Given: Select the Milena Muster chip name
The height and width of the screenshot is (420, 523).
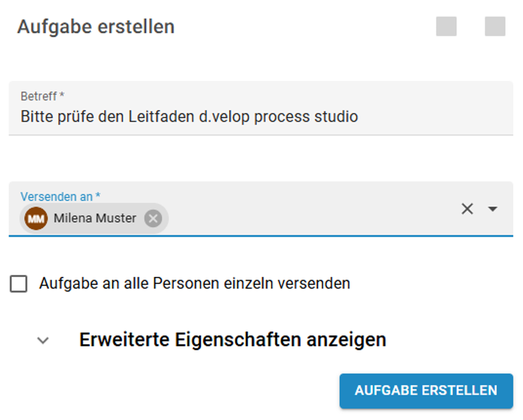Looking at the screenshot, I should (95, 218).
